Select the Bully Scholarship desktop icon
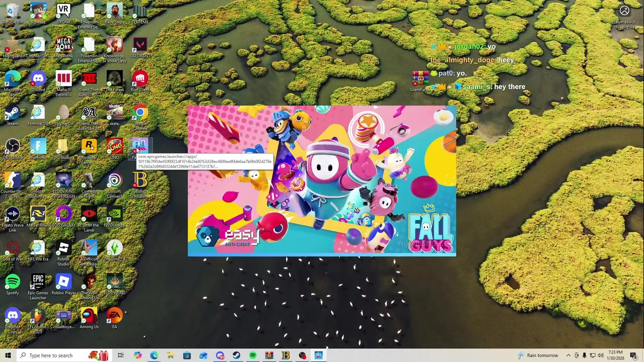The height and width of the screenshot is (362, 644). tap(140, 185)
